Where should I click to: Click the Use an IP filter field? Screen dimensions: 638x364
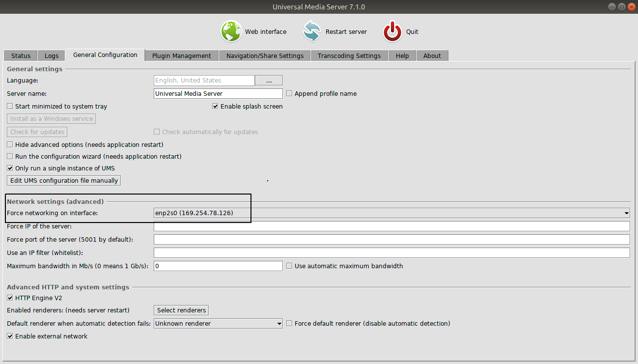tap(392, 252)
